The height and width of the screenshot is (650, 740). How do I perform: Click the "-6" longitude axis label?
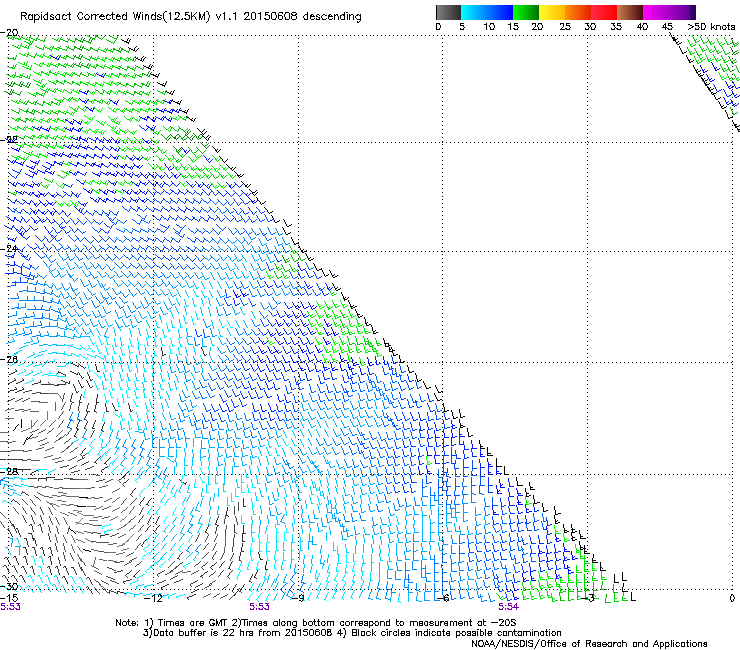(x=443, y=598)
